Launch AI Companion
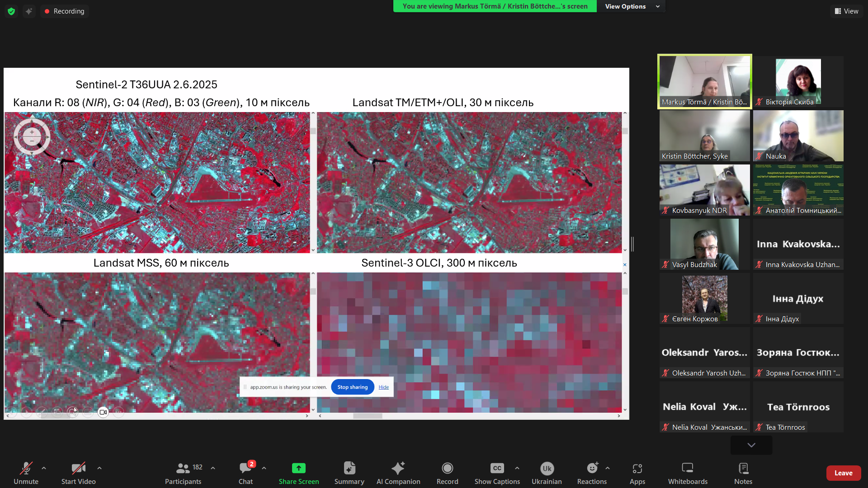This screenshot has width=868, height=488. [x=398, y=473]
